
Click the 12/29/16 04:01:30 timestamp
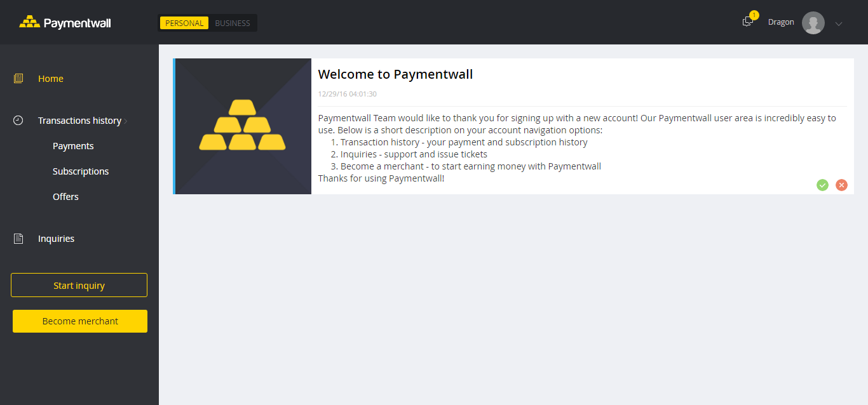347,94
